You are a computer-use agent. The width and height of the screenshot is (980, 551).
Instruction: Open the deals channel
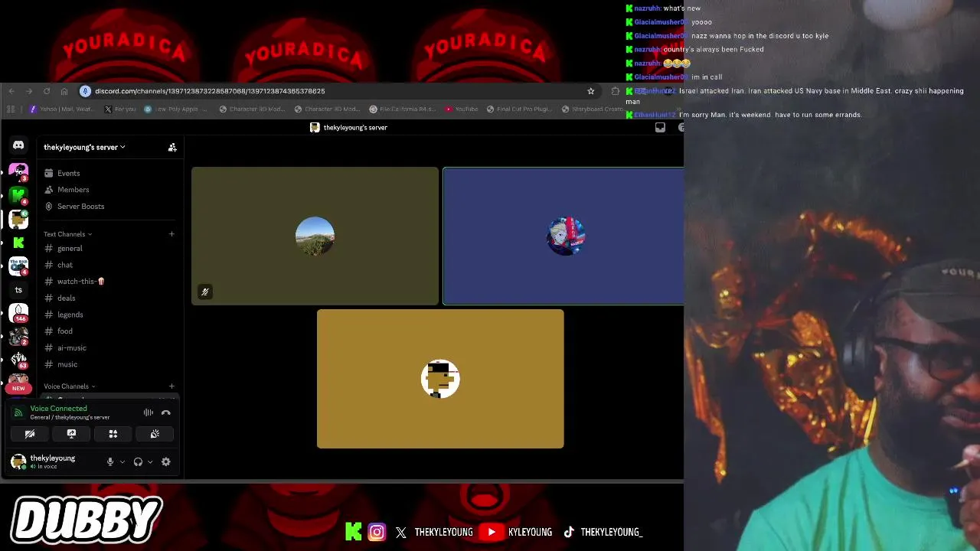(x=109, y=298)
